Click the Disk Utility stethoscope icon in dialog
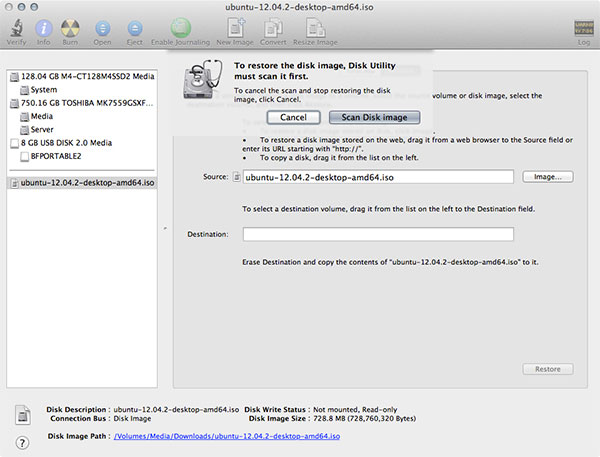The width and height of the screenshot is (600, 457). pyautogui.click(x=203, y=79)
